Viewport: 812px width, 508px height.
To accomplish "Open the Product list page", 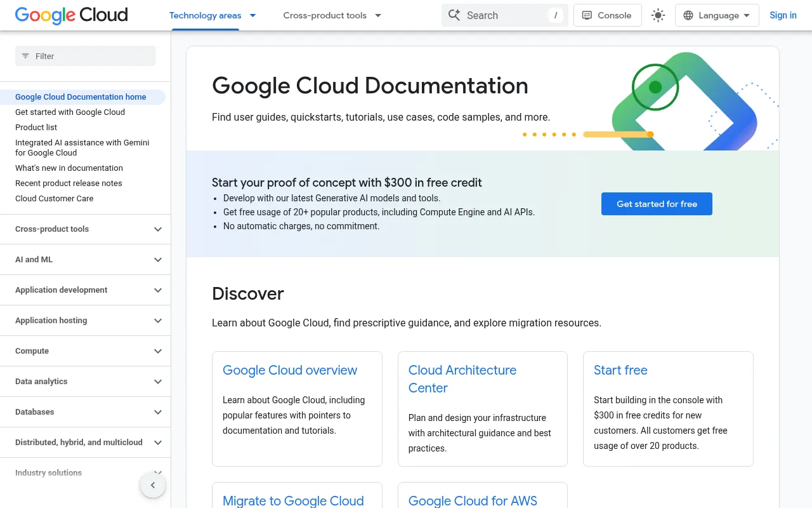I will click(36, 128).
